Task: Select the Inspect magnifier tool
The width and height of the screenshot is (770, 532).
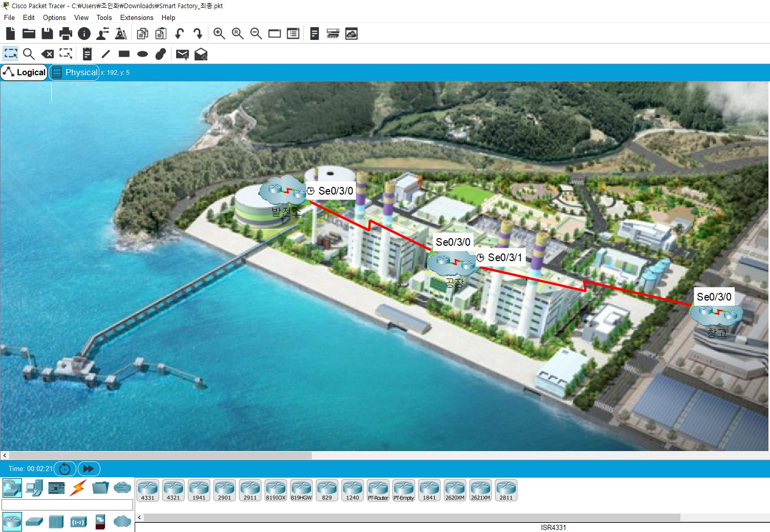Action: 29,53
